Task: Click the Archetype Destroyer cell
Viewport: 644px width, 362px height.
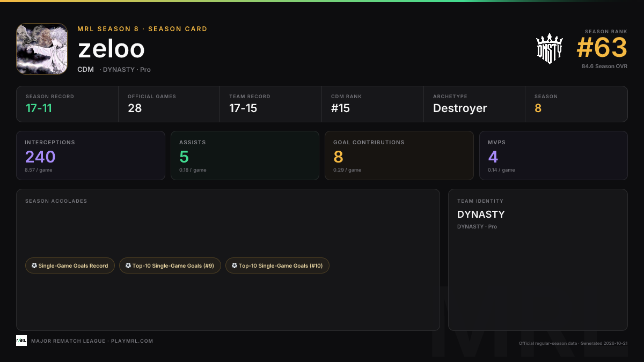Action: [x=474, y=104]
